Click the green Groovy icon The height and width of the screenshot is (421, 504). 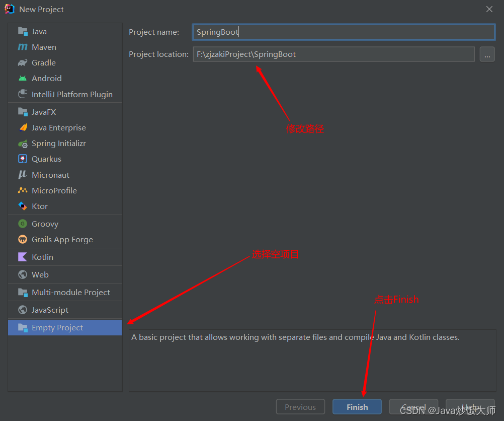pyautogui.click(x=23, y=224)
